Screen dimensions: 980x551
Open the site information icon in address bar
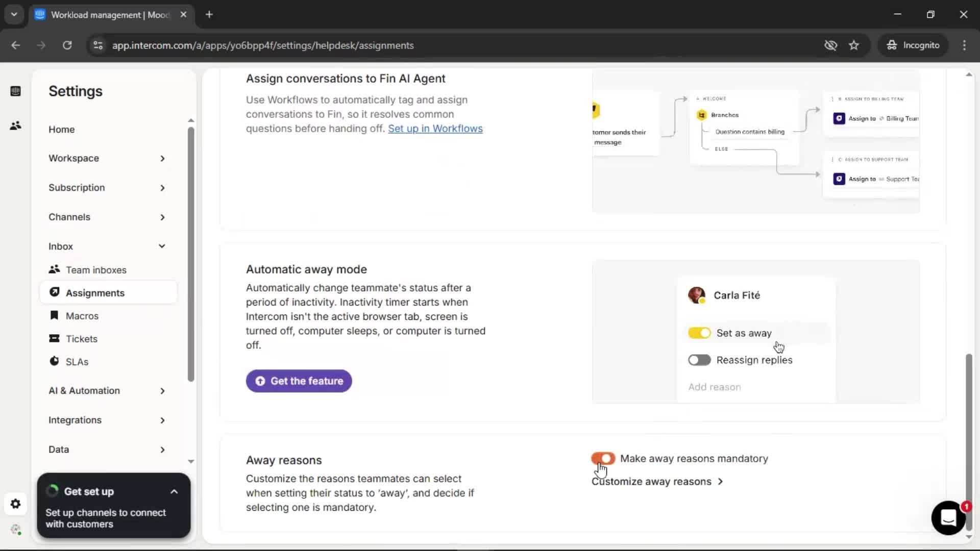click(x=97, y=45)
